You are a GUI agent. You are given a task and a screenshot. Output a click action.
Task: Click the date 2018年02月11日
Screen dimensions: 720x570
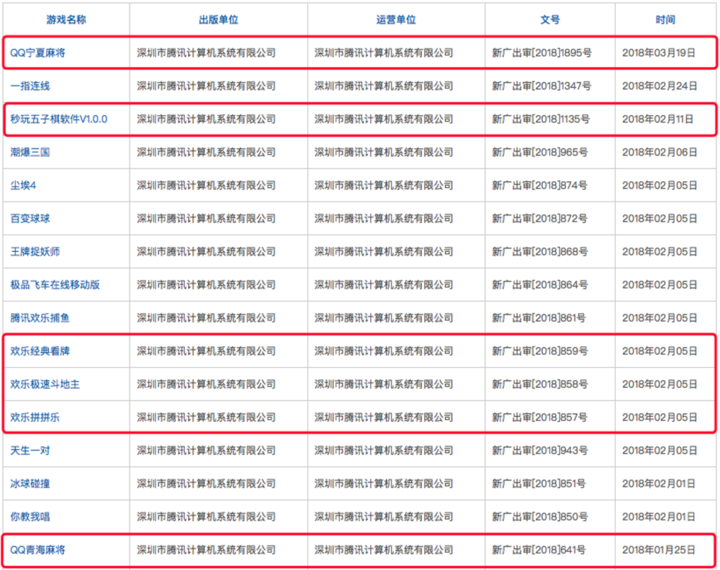point(658,119)
